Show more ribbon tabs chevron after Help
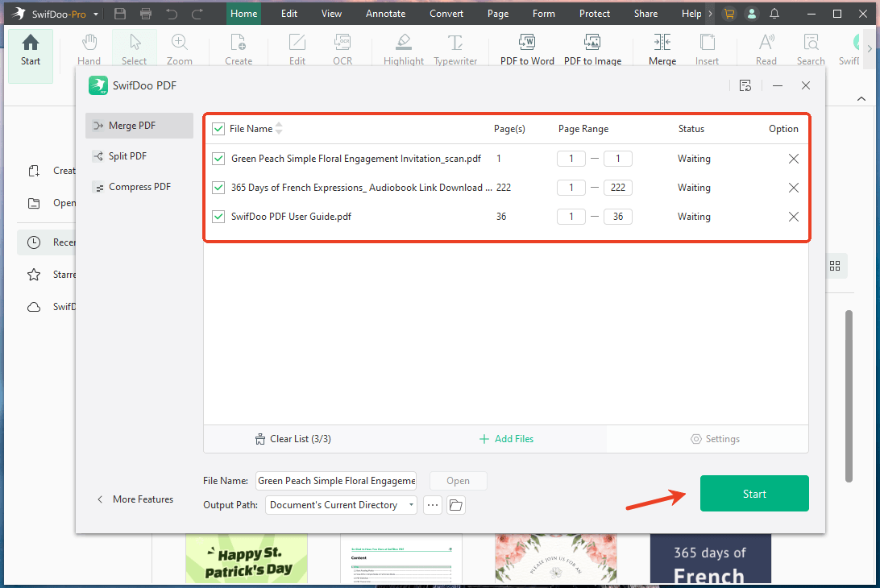 coord(711,14)
